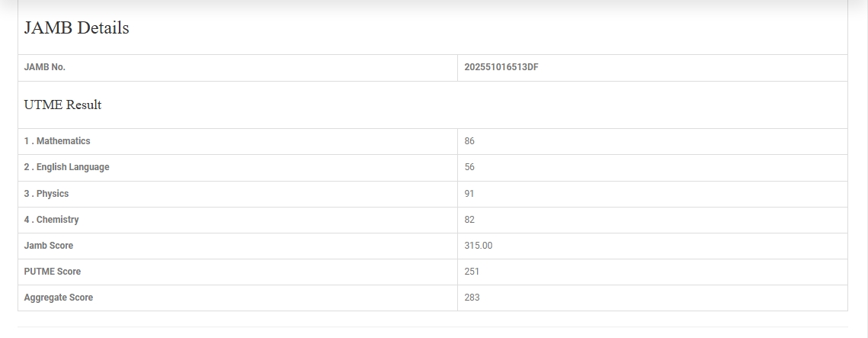The height and width of the screenshot is (338, 868).
Task: Click the UTME Result subheading
Action: pyautogui.click(x=62, y=105)
